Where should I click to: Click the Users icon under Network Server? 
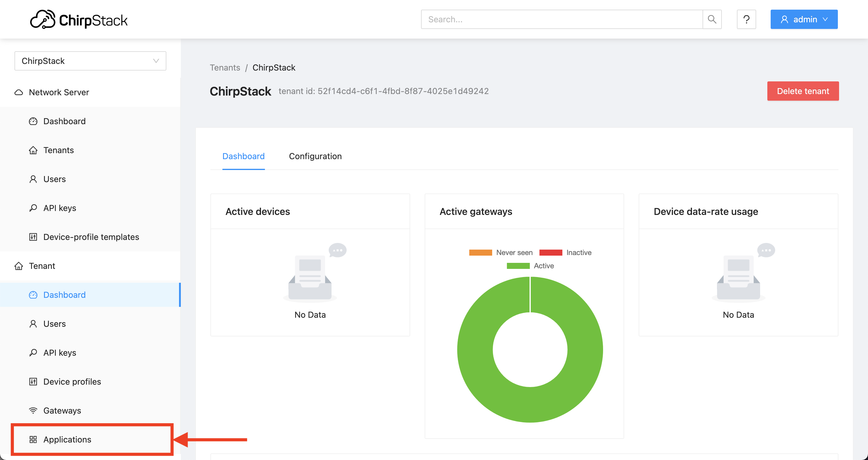click(33, 178)
